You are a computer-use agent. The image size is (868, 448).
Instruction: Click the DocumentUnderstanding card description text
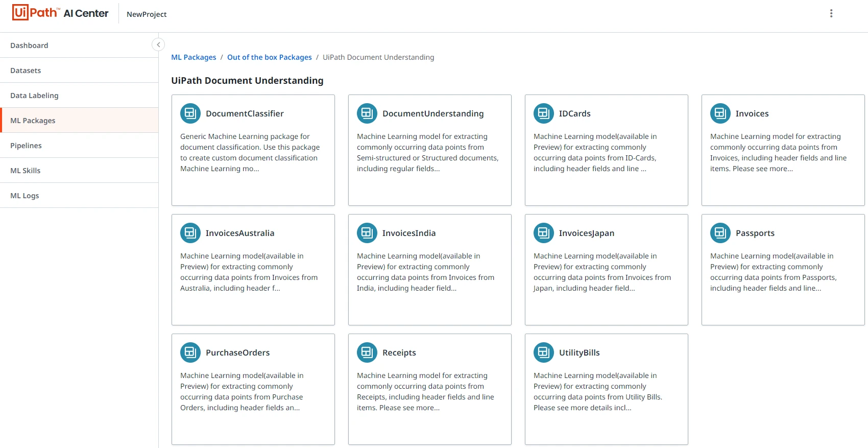pos(428,152)
